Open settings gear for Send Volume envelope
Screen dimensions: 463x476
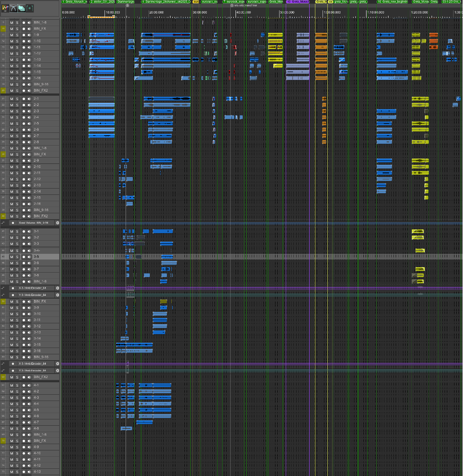(x=57, y=223)
